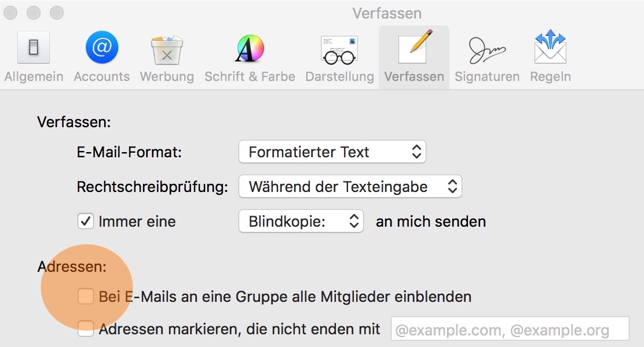
Task: Open the E-Mail-Format dropdown
Action: 332,152
